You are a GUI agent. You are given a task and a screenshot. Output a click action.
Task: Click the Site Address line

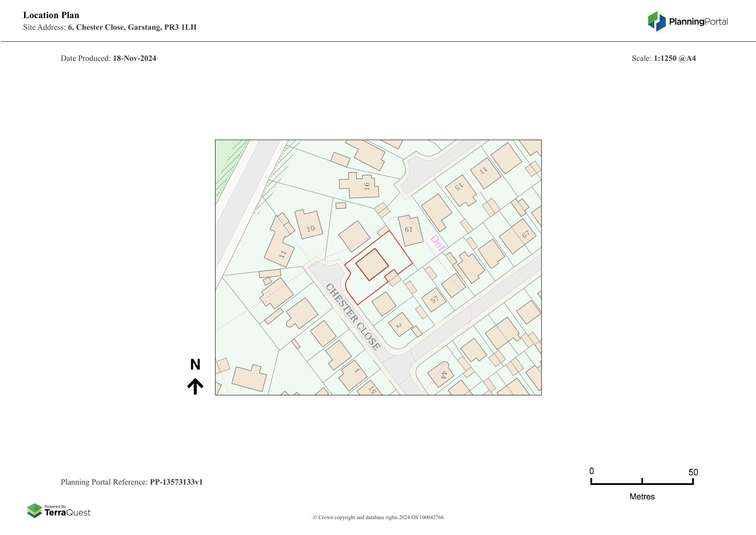[110, 27]
